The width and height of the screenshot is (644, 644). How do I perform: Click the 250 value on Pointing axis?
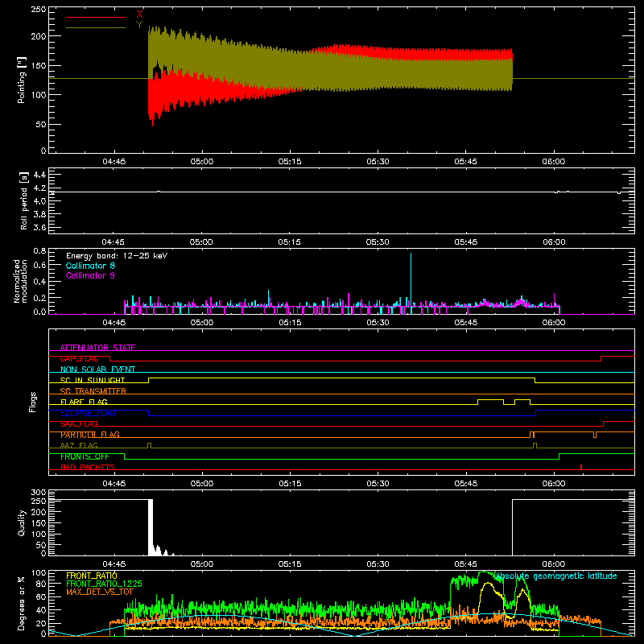(x=39, y=9)
